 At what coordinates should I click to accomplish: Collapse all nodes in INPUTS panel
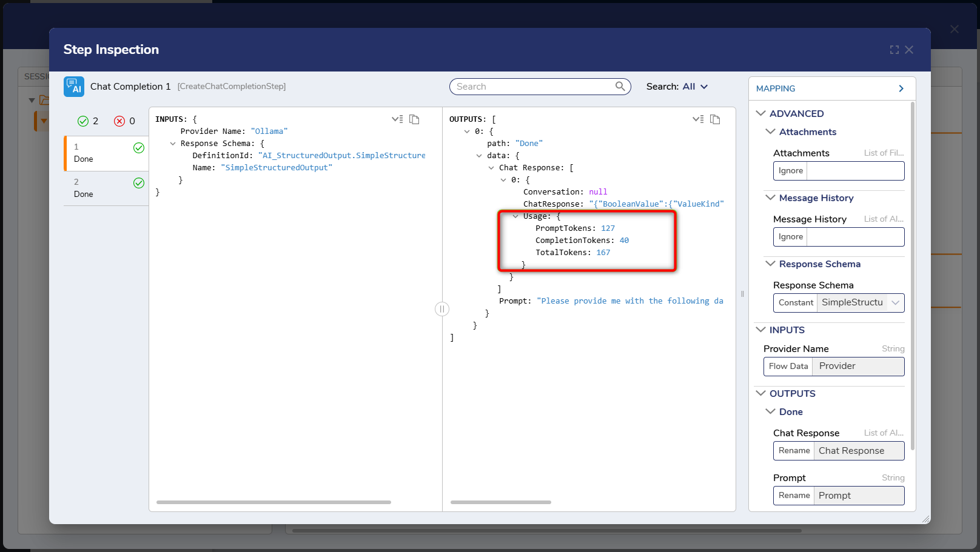[397, 119]
